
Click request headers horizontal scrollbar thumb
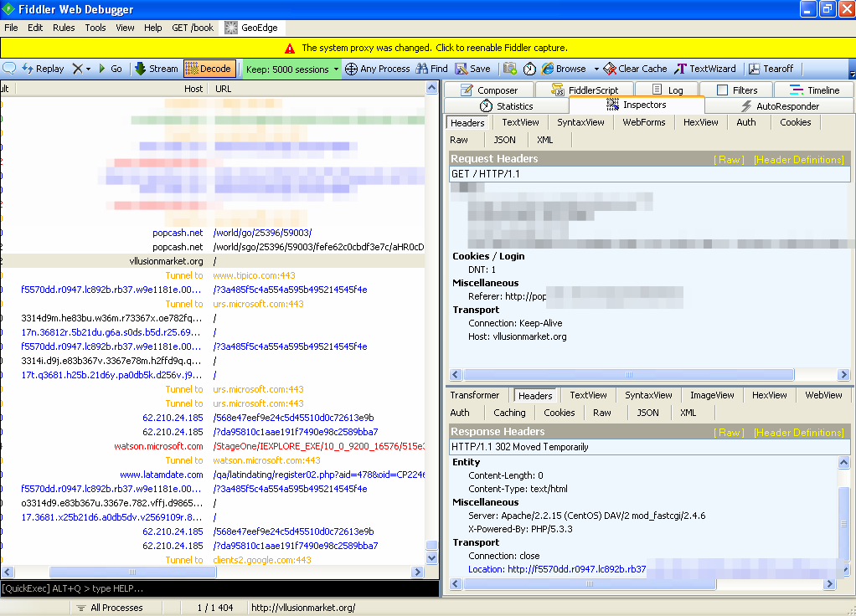(x=629, y=374)
